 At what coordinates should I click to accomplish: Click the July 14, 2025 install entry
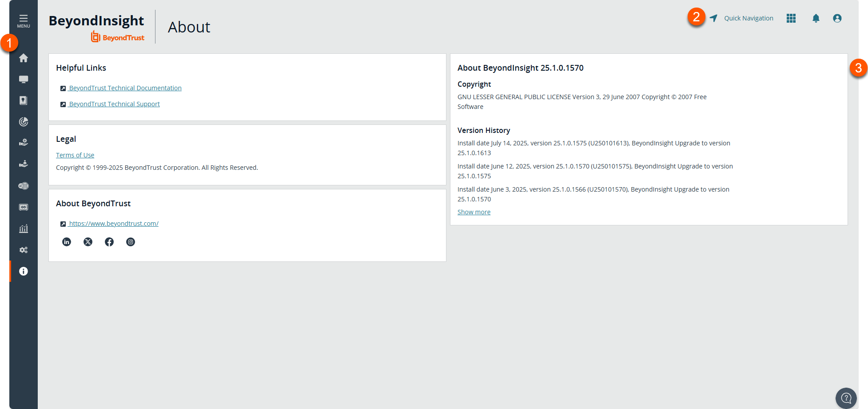tap(594, 148)
